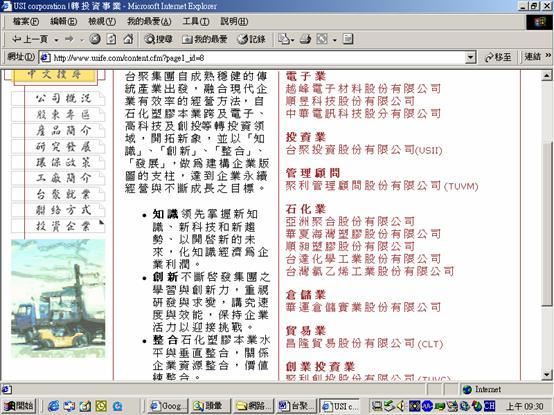Click the 移至 Go button
This screenshot has height=415, width=554.
click(x=498, y=57)
